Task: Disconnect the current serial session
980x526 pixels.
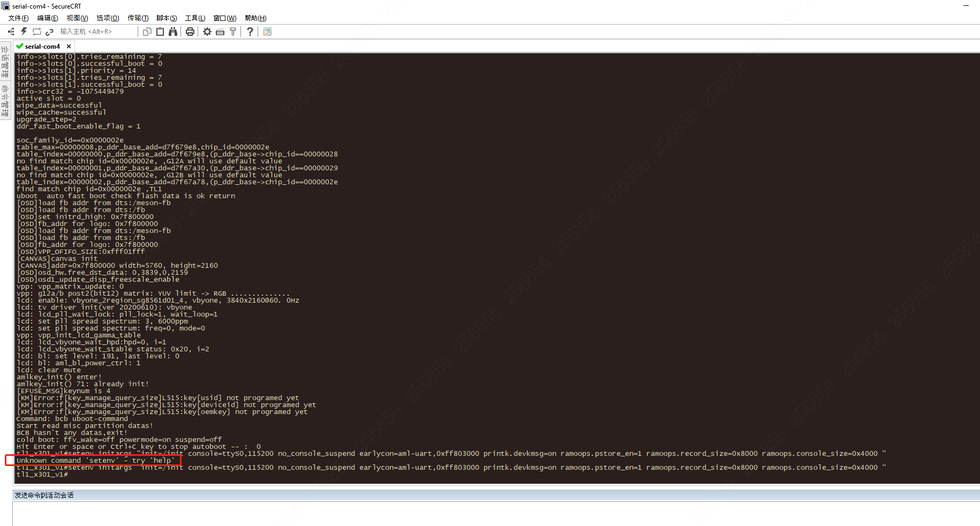Action: [49, 31]
